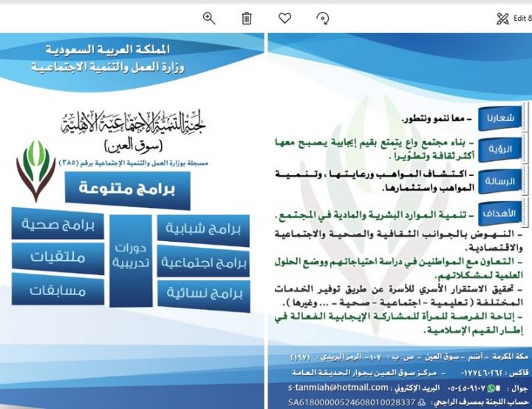Select the "برامج شبابية" box
Screen dimensions: 532x409
203,229
